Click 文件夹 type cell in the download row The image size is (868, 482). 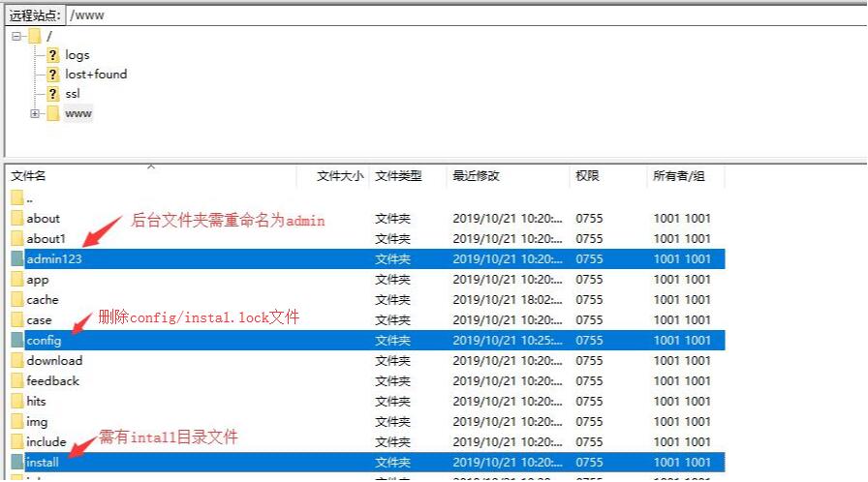(x=392, y=361)
